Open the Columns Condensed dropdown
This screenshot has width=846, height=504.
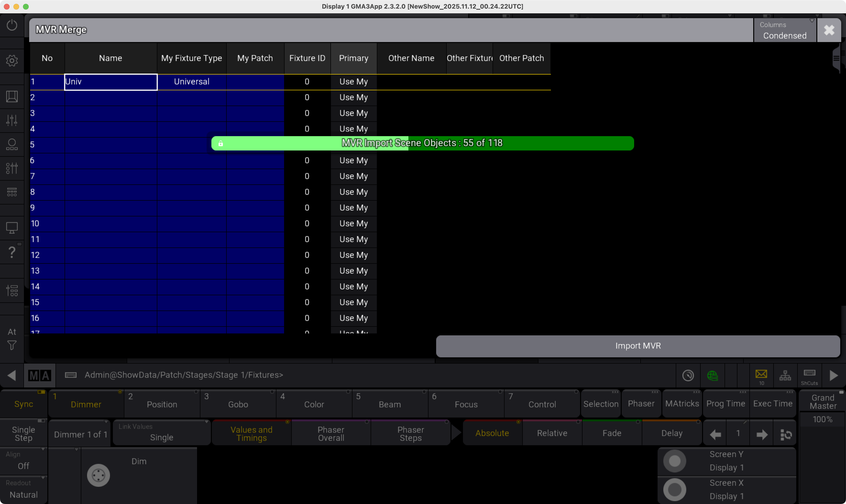point(785,30)
